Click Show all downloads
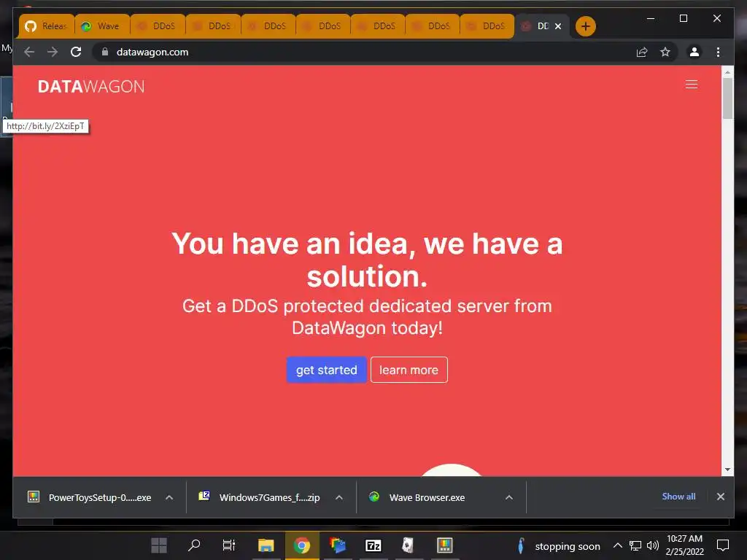747x560 pixels. click(x=678, y=497)
